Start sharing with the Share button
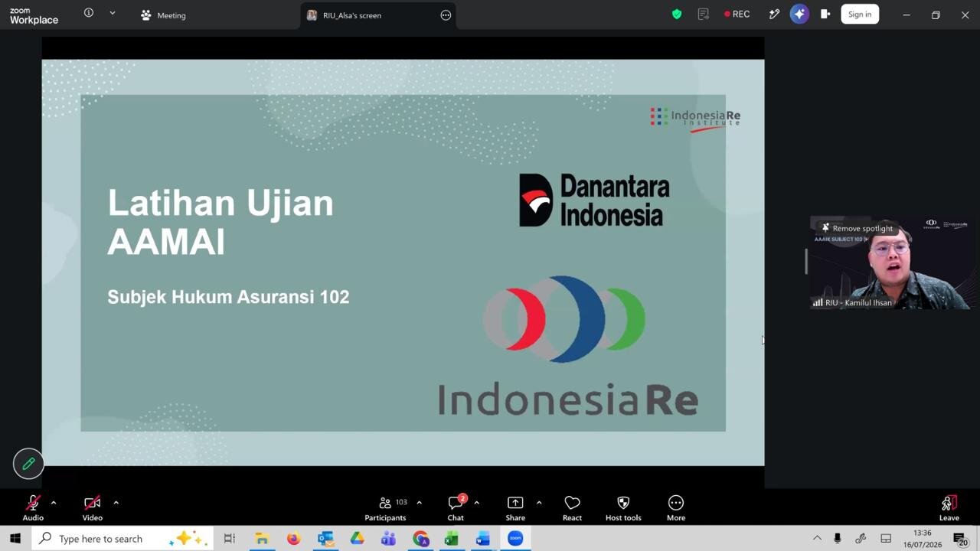The height and width of the screenshot is (551, 980). [x=515, y=507]
